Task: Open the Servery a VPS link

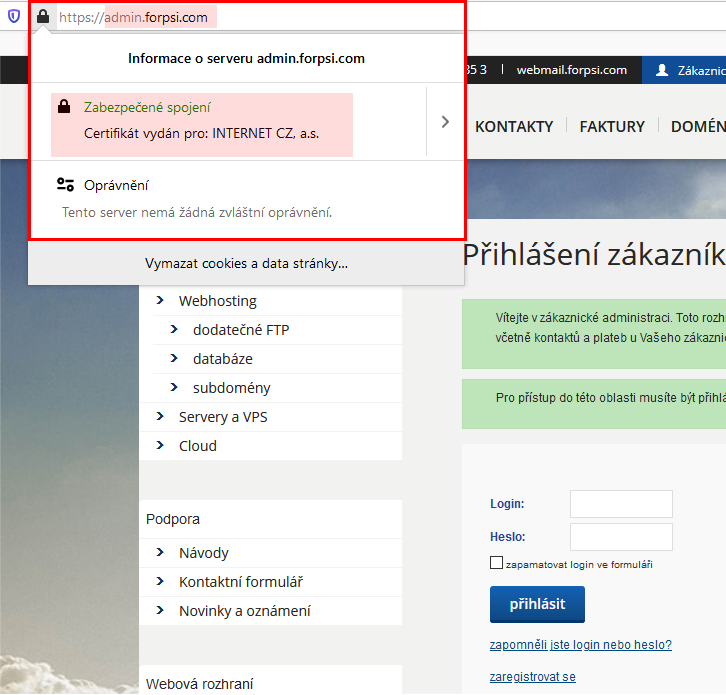Action: click(x=223, y=417)
